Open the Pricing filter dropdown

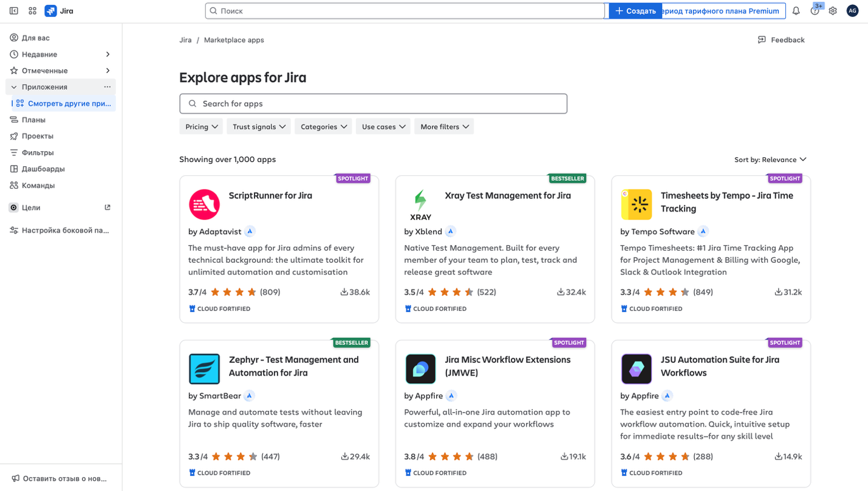tap(202, 127)
